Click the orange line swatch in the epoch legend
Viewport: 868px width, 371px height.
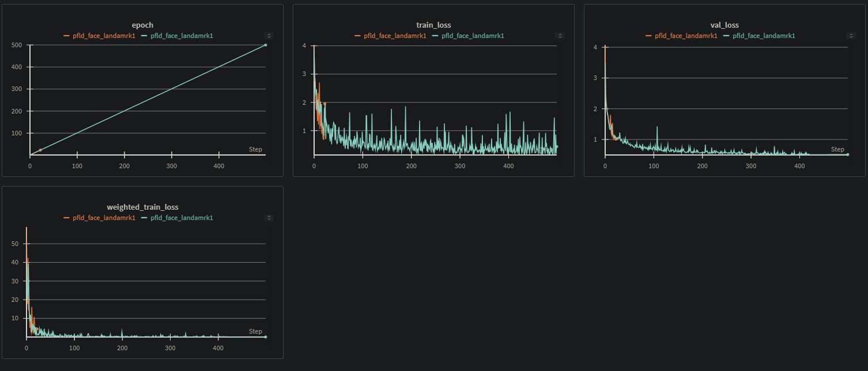[x=66, y=36]
